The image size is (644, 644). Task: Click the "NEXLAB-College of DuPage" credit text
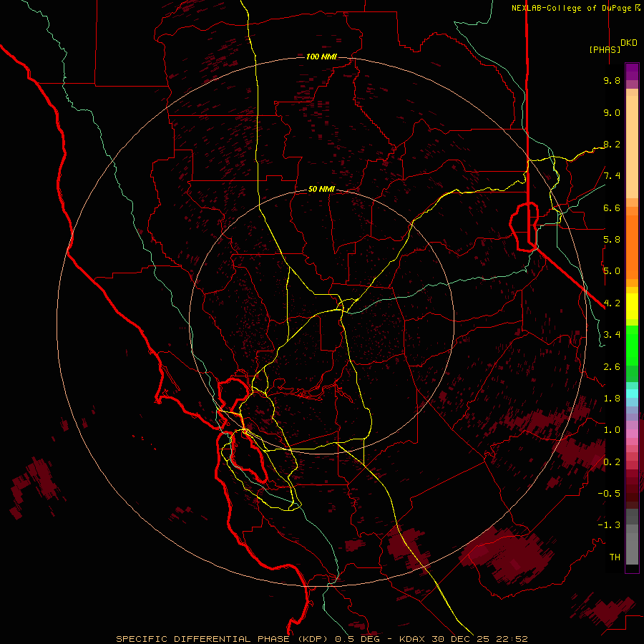[x=572, y=8]
